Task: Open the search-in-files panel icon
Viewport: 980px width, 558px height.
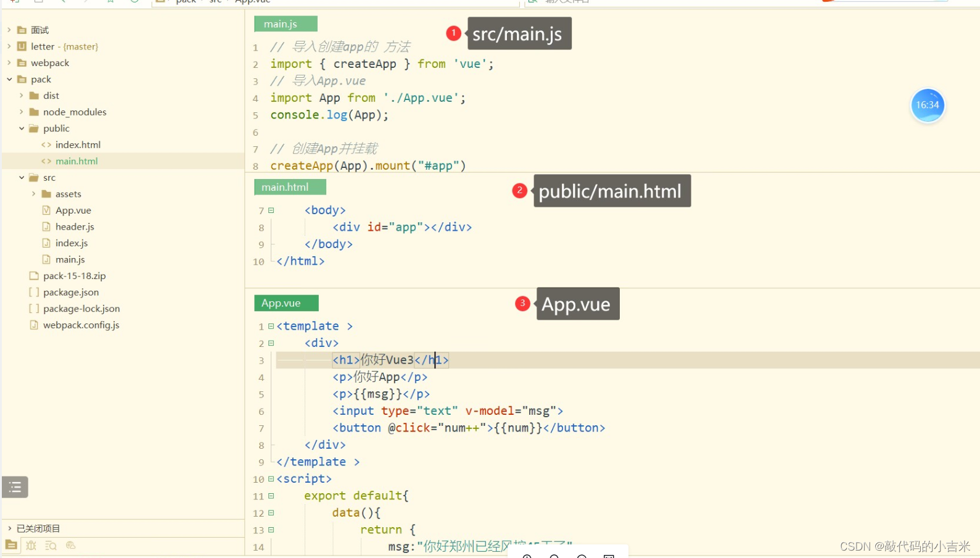Action: click(51, 545)
